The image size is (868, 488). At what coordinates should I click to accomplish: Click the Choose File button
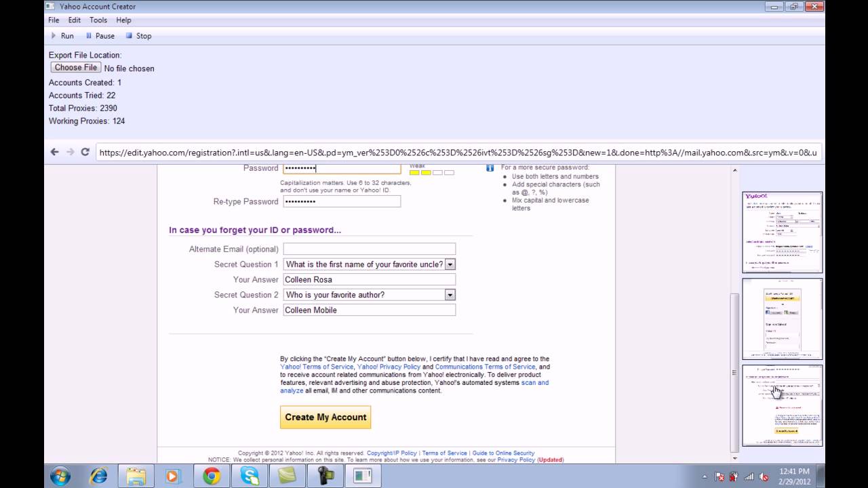click(76, 68)
